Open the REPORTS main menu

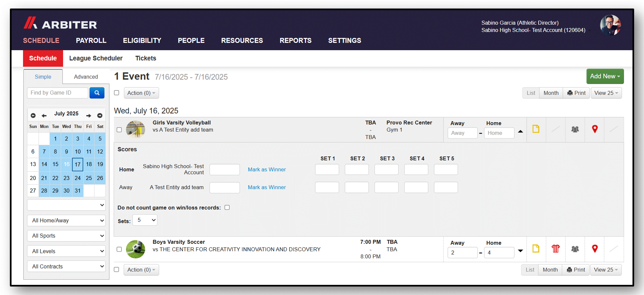296,40
